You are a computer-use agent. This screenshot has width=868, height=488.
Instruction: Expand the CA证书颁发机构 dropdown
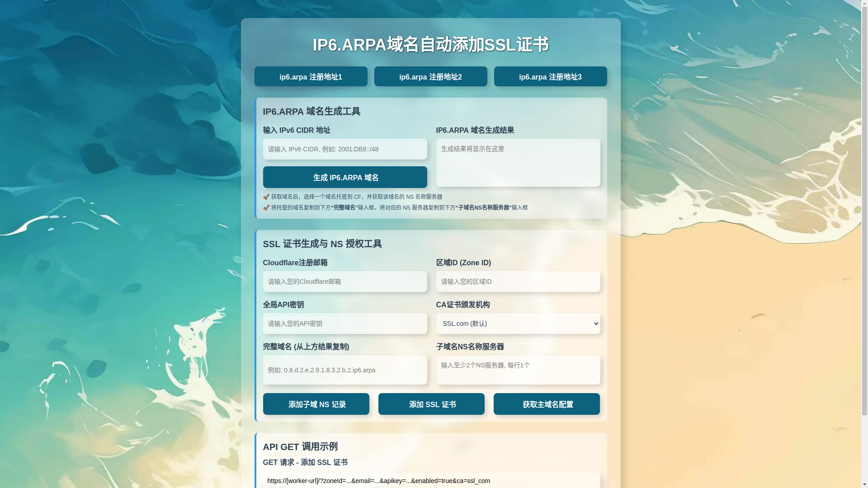518,324
